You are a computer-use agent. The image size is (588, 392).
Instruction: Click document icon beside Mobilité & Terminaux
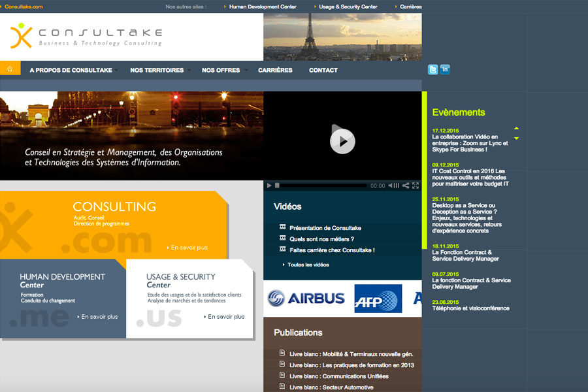tap(282, 353)
